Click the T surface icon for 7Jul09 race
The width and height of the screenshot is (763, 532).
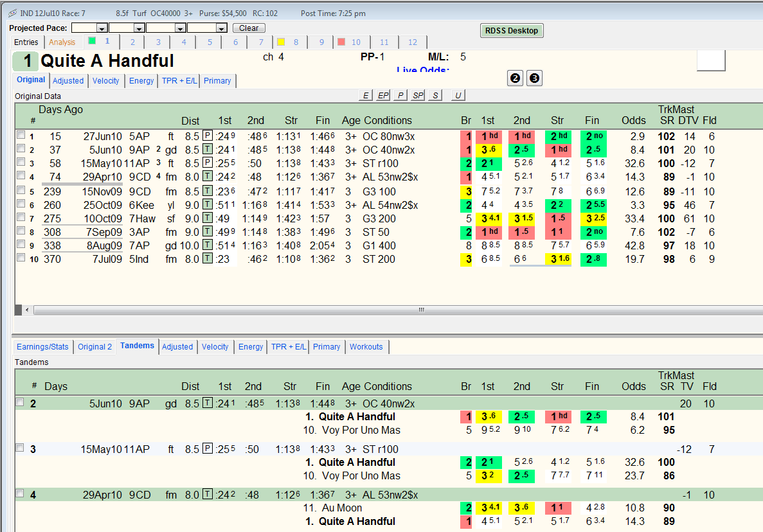[x=207, y=259]
